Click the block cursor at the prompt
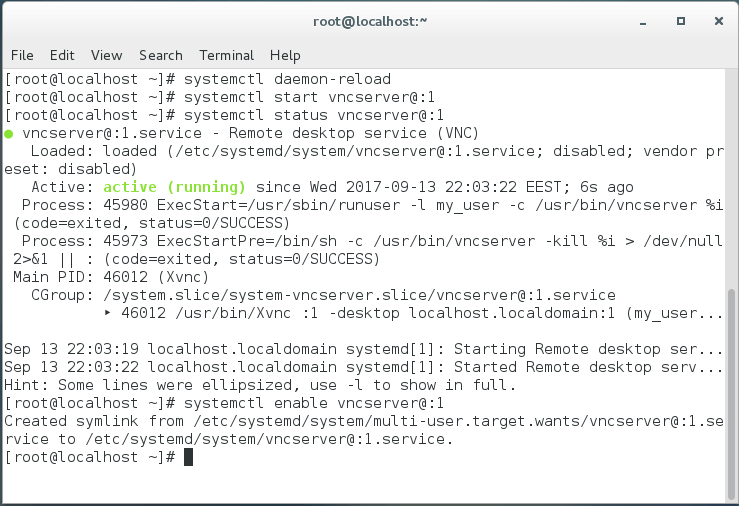 [188, 456]
